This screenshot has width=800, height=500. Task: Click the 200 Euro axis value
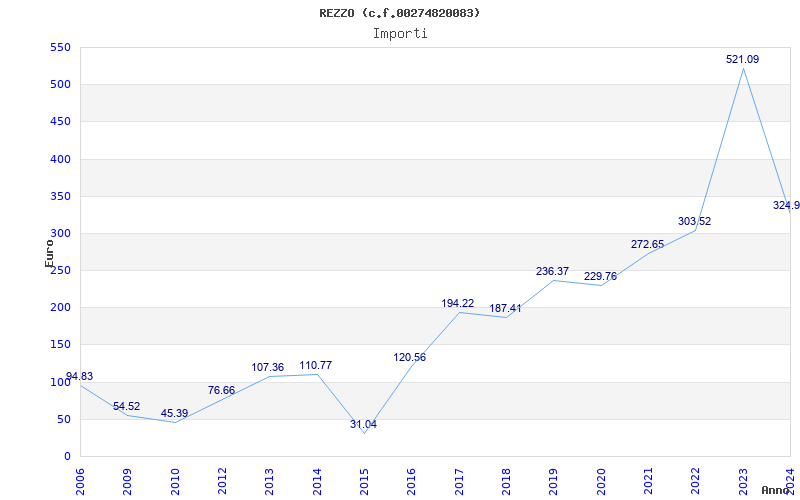tap(60, 308)
